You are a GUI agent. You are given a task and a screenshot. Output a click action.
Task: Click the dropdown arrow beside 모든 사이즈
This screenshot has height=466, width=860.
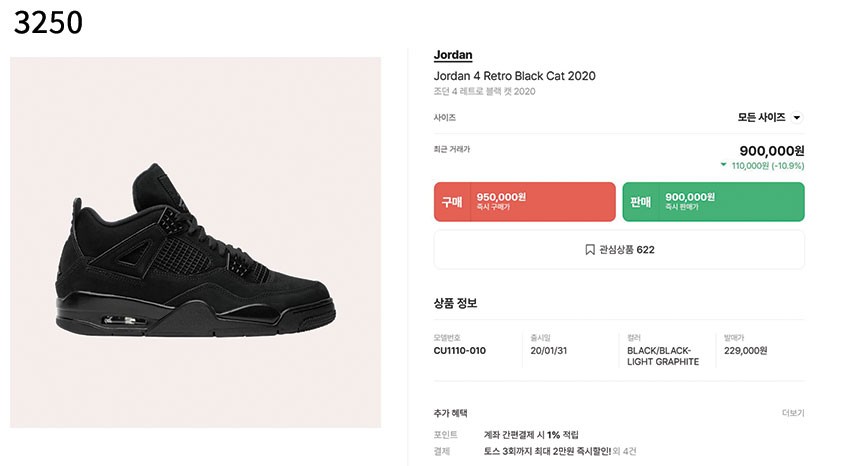pos(797,118)
